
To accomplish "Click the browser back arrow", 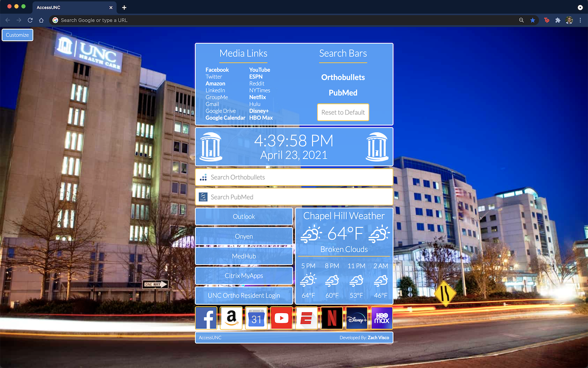I will (7, 20).
